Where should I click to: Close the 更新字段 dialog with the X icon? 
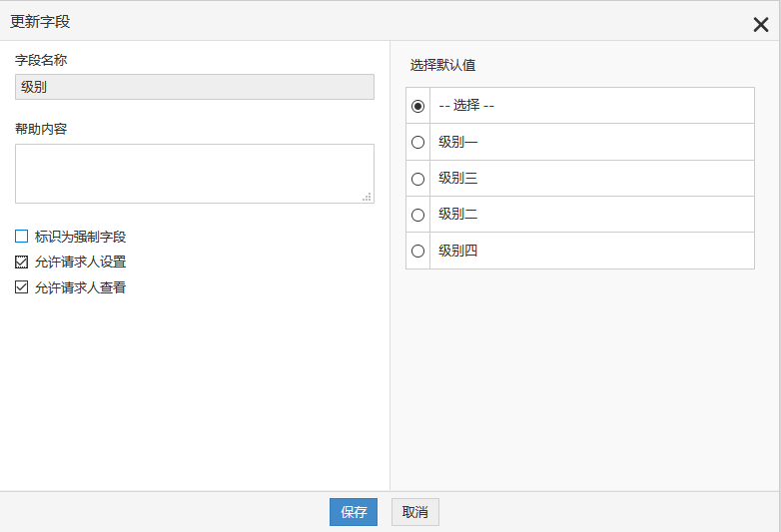pyautogui.click(x=761, y=25)
